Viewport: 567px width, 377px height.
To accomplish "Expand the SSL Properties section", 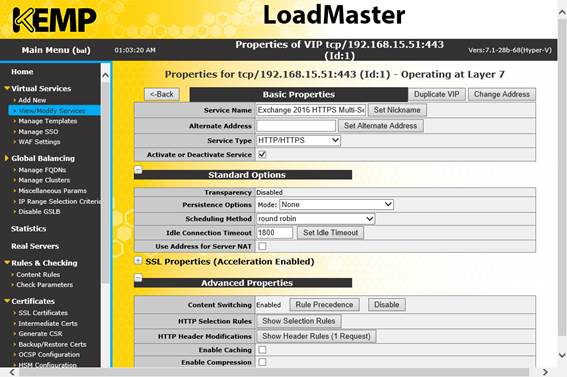I will pyautogui.click(x=138, y=260).
